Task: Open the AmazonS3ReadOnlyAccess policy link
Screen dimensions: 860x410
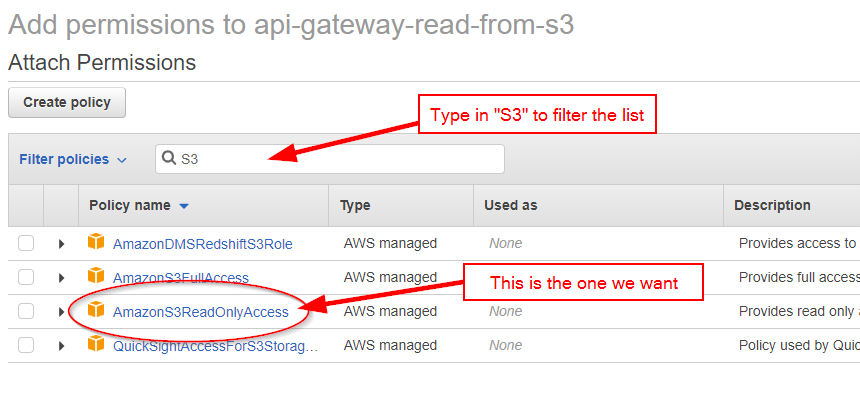Action: [201, 312]
